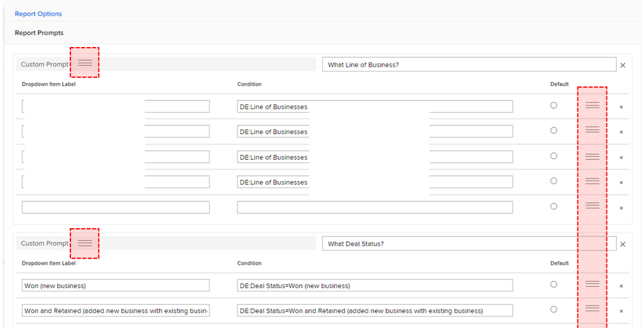Viewport: 644px width, 328px height.
Task: Click the empty Dropdown Item Label field
Action: pos(116,207)
